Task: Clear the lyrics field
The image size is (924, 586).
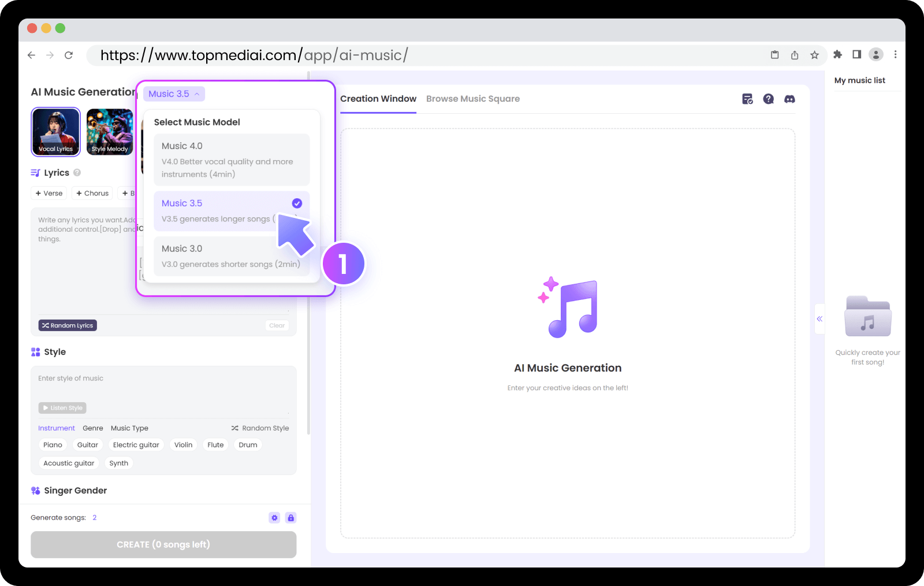Action: coord(277,325)
